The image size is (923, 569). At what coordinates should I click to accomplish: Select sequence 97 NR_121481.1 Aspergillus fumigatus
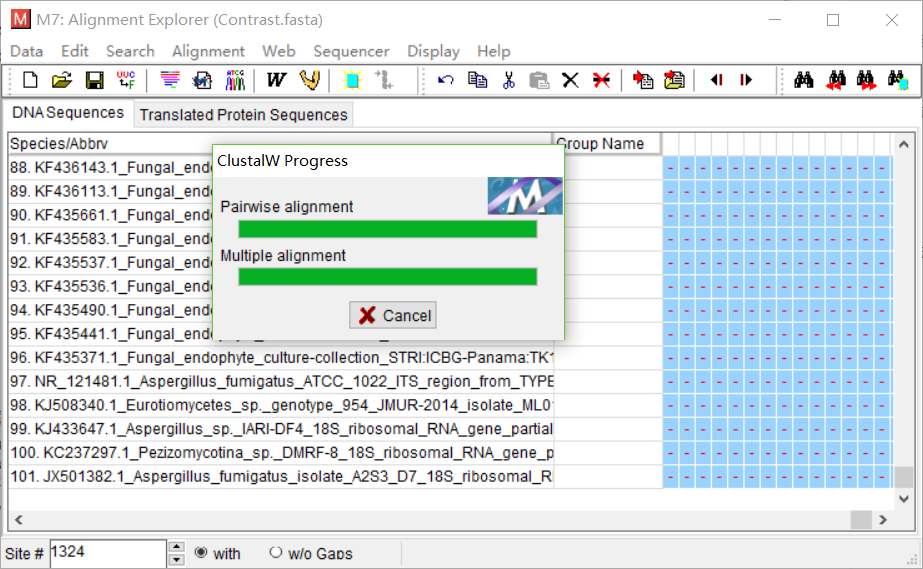tap(281, 381)
